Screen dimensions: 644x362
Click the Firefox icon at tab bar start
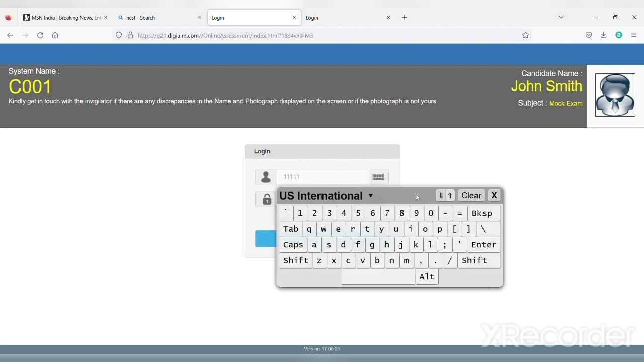tap(9, 18)
